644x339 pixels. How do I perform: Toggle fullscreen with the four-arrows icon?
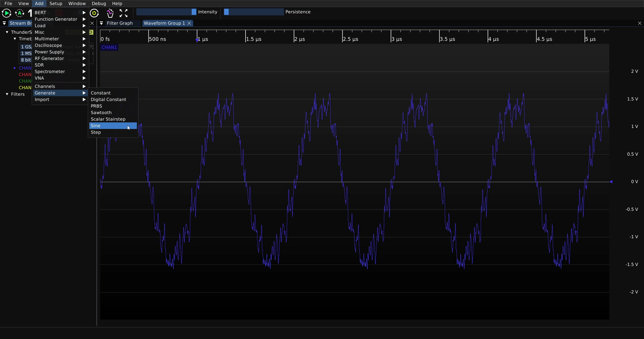[124, 13]
